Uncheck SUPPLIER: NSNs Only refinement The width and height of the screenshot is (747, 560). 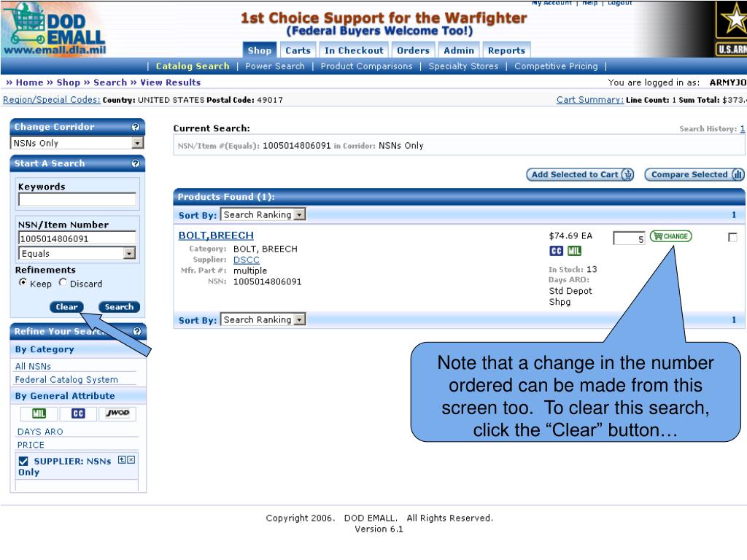(23, 462)
